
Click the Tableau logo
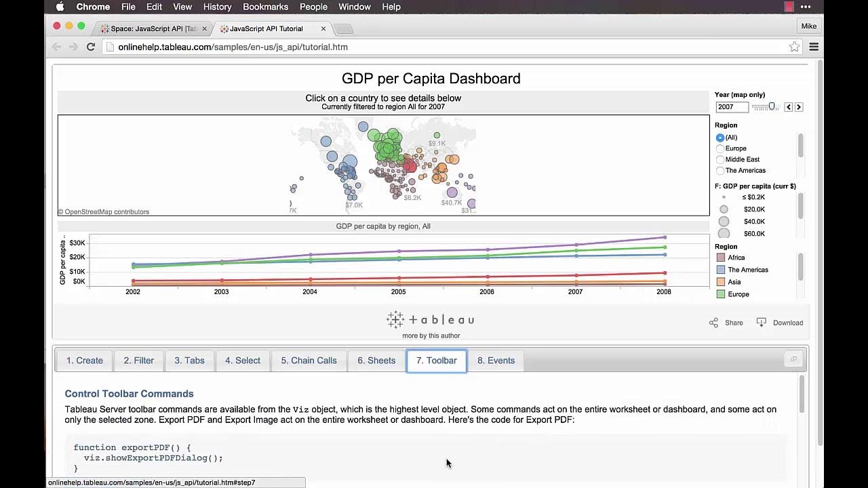[431, 319]
